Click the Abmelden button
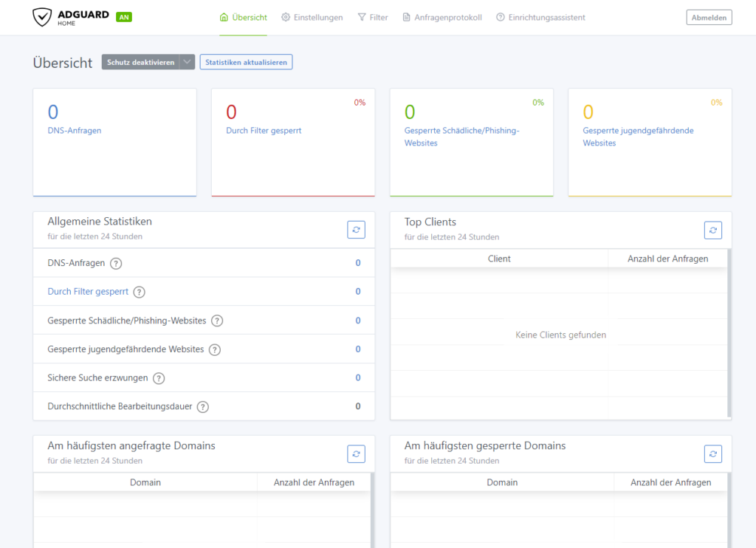This screenshot has height=548, width=756. (x=709, y=18)
